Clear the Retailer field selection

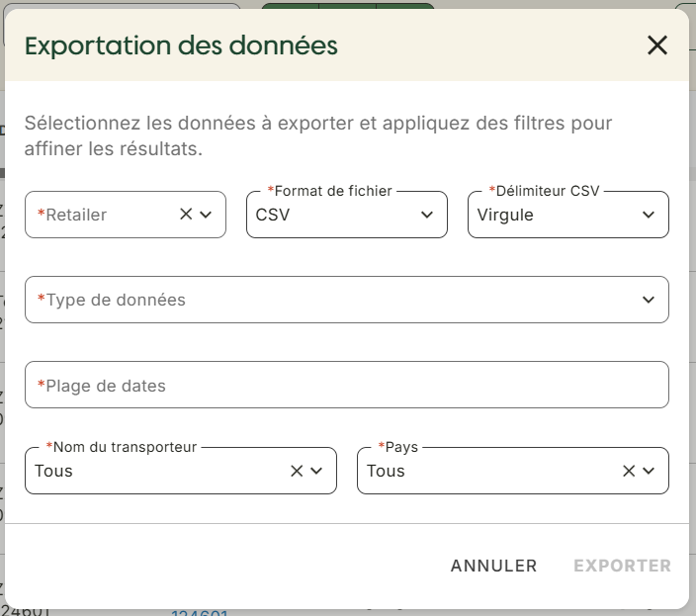[x=186, y=215]
